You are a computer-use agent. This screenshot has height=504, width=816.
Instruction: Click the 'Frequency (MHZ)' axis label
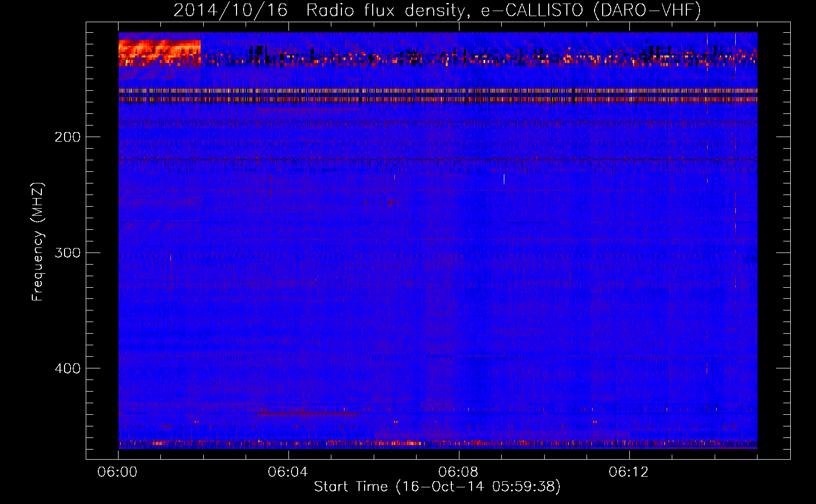pyautogui.click(x=38, y=241)
